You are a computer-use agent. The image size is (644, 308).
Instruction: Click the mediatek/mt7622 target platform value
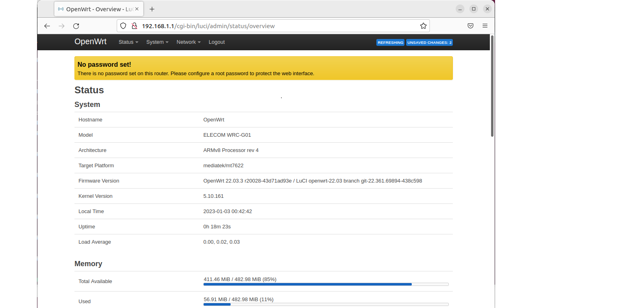pyautogui.click(x=223, y=166)
